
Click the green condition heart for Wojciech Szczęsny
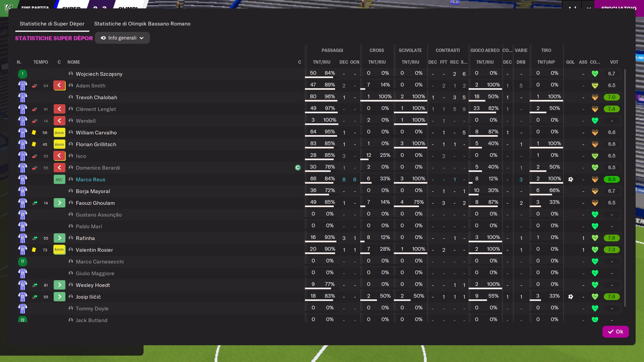[595, 74]
